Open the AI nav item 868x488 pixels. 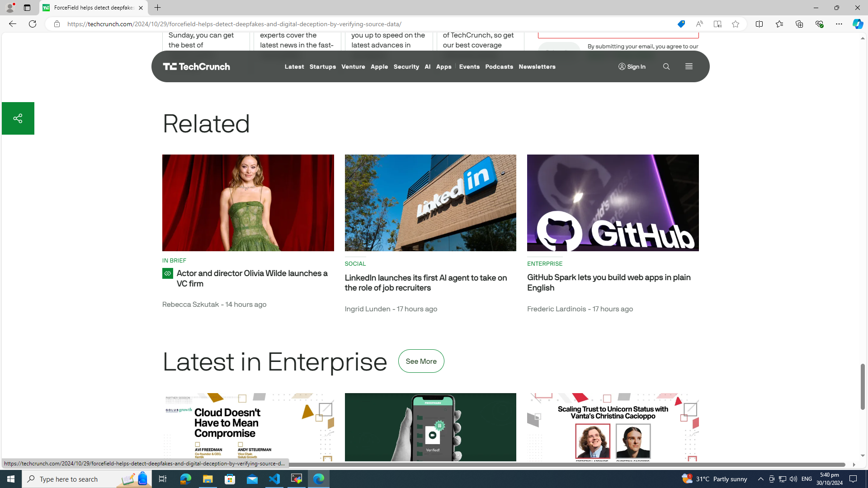tap(427, 66)
